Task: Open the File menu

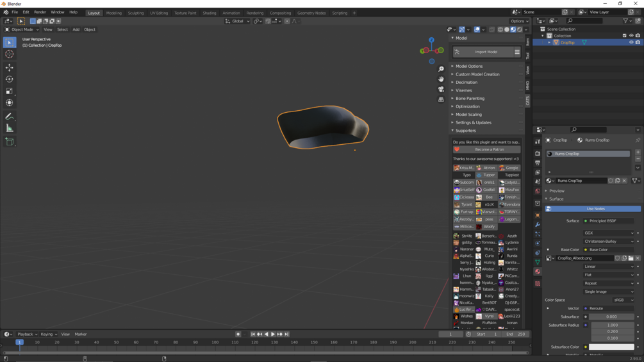Action: [x=15, y=12]
